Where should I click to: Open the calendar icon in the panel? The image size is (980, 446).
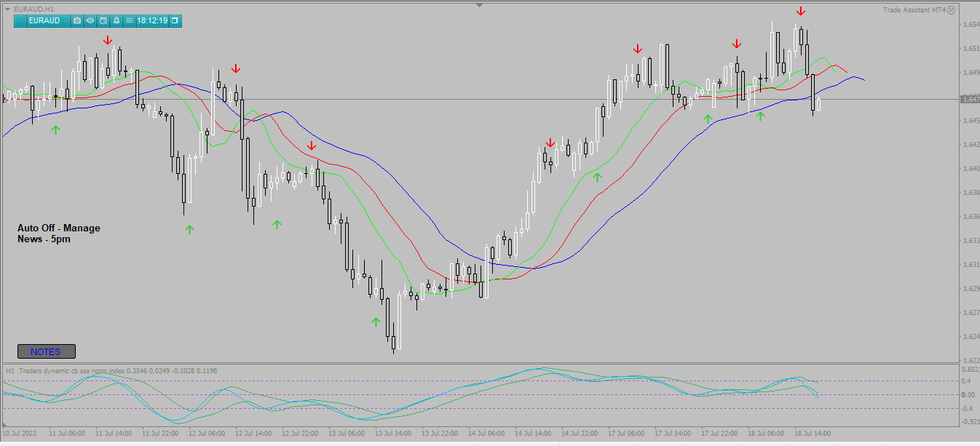[x=103, y=20]
